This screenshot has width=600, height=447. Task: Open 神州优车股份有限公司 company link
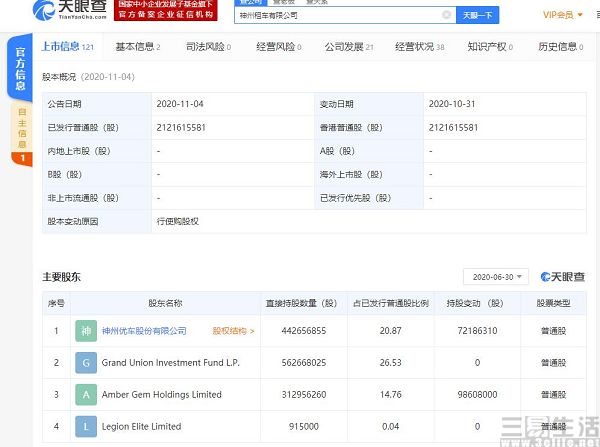tap(144, 331)
